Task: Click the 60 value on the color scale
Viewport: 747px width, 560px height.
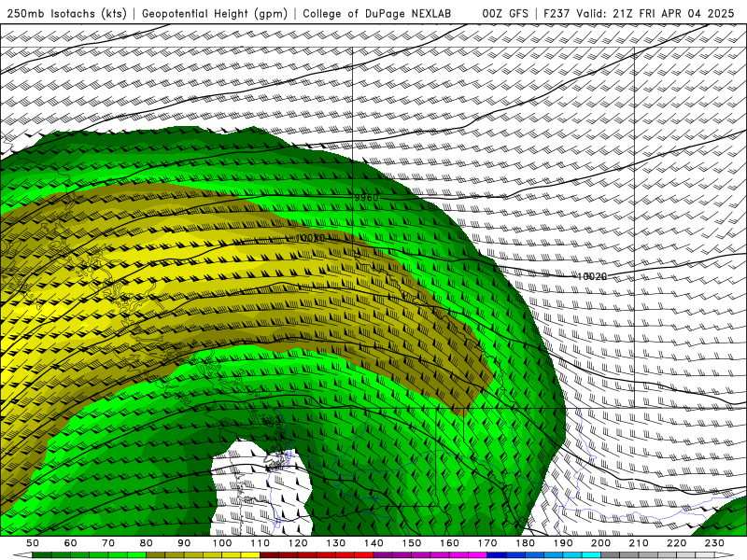Action: (x=71, y=543)
